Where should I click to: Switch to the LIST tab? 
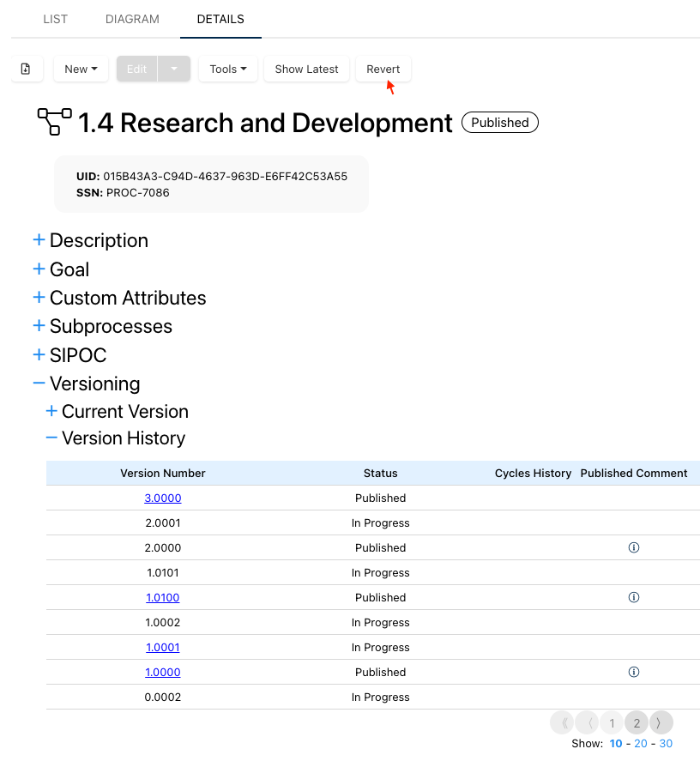tap(55, 19)
